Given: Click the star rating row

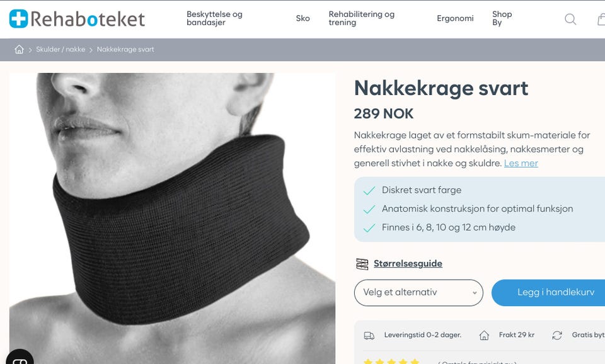Looking at the screenshot, I should [391, 361].
